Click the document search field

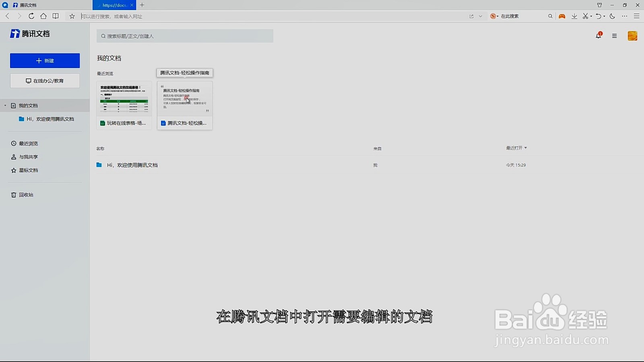(185, 36)
